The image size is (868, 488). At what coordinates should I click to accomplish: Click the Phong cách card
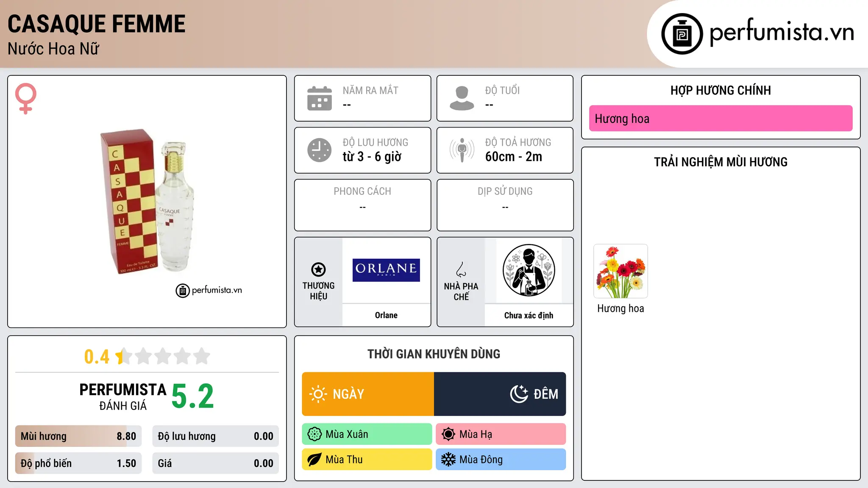pos(362,205)
